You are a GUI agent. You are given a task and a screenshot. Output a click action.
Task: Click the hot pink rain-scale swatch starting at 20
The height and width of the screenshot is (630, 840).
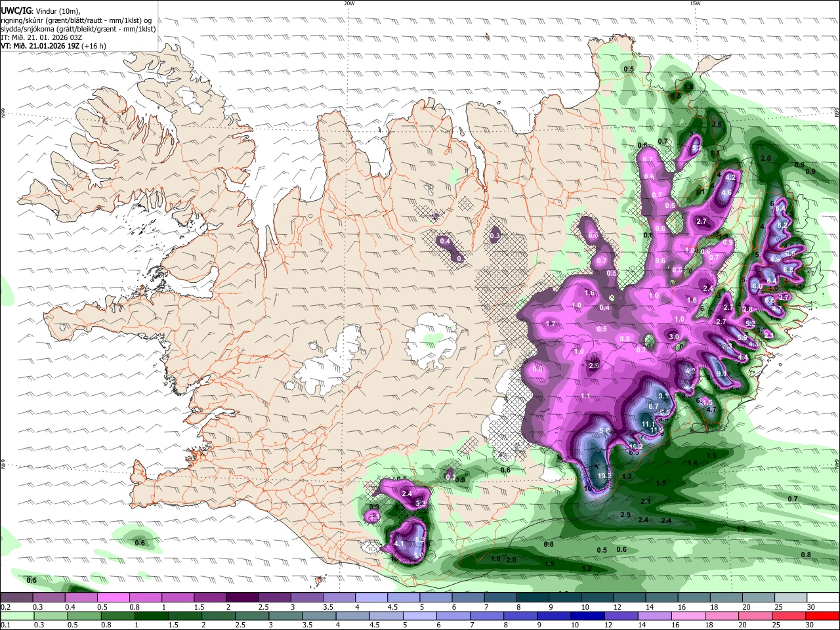click(755, 616)
